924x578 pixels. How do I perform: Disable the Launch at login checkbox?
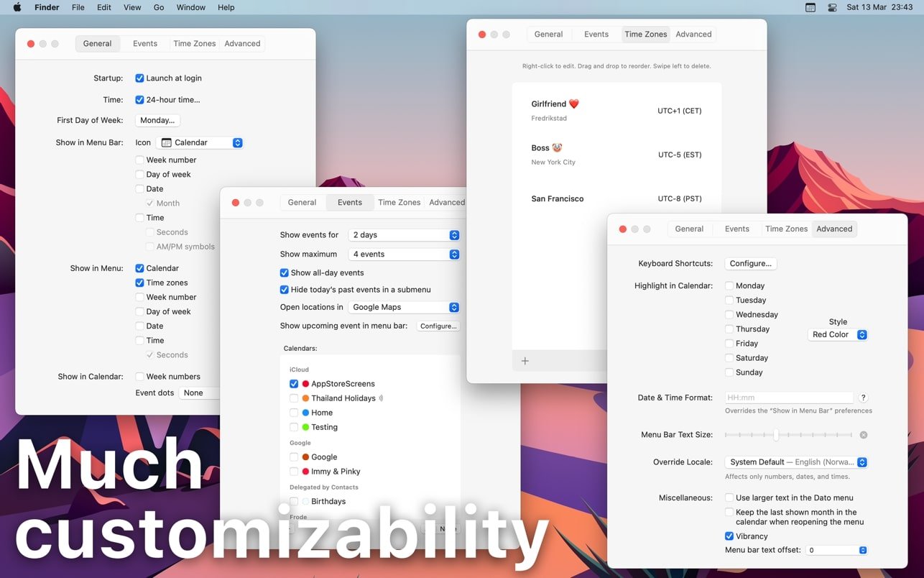click(x=140, y=78)
